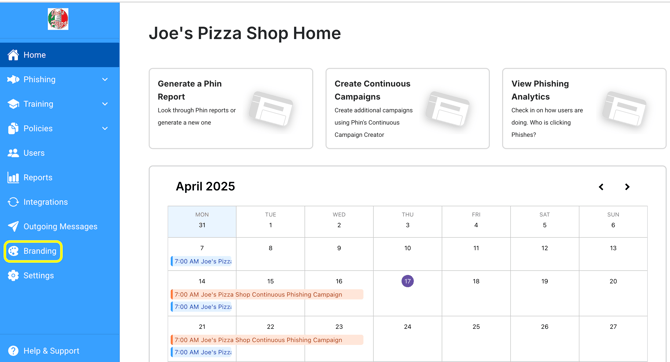Click the Policies documents icon
This screenshot has height=362, width=670.
coord(13,128)
